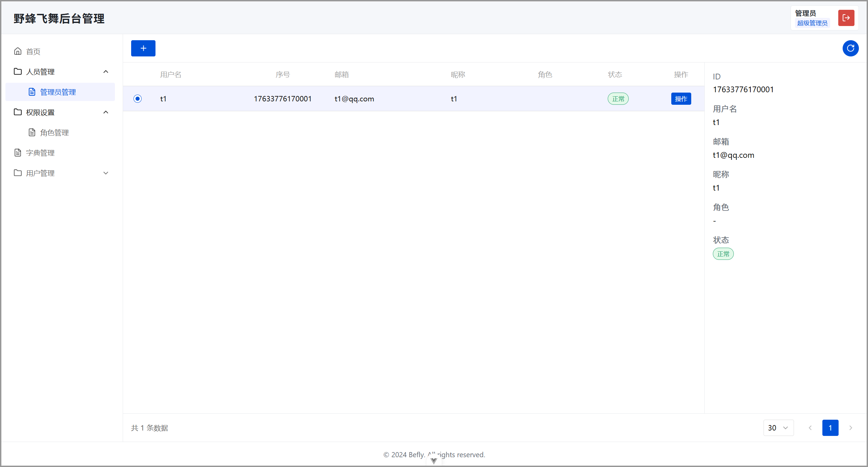Click the 超级管理员 role tag

(812, 23)
